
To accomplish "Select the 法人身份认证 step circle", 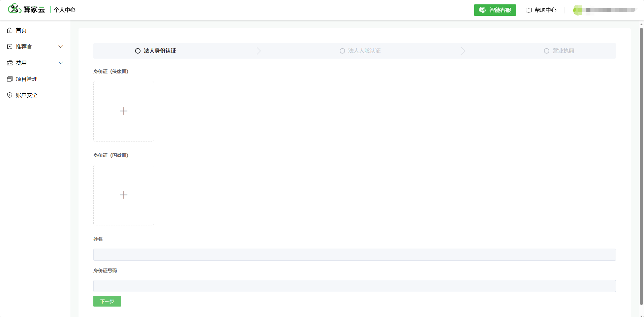I will 138,51.
